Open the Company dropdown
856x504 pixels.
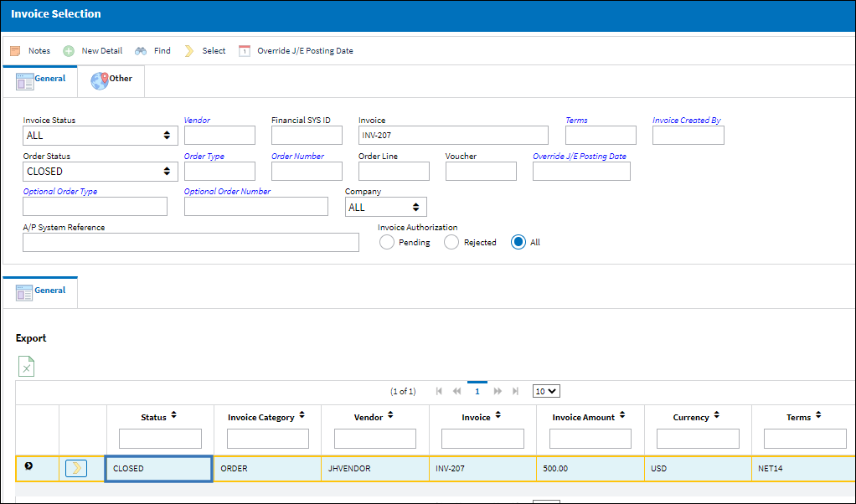click(386, 208)
